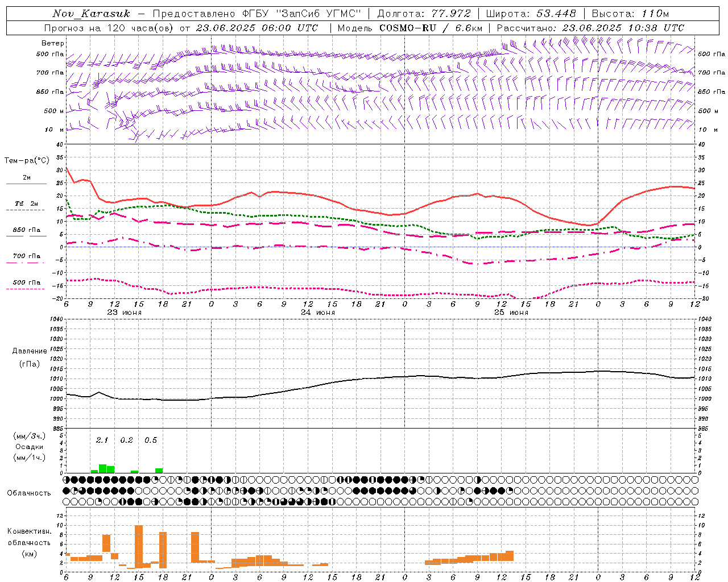The width and height of the screenshot is (728, 582).
Task: Click 'Прогноз на 120 часа(ов)' forecast text
Action: pyautogui.click(x=109, y=28)
